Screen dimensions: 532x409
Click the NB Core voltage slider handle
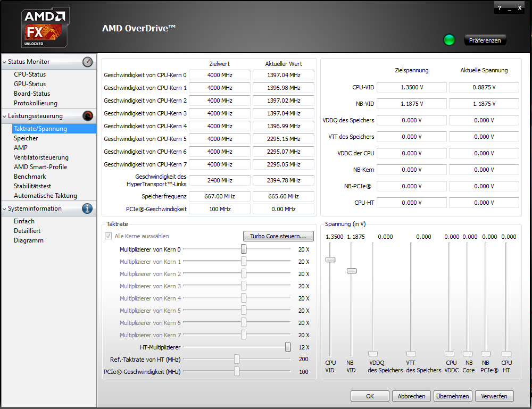pyautogui.click(x=468, y=354)
